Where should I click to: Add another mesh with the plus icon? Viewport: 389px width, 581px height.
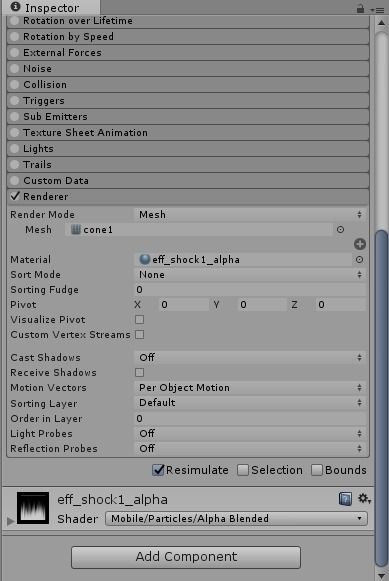[360, 244]
